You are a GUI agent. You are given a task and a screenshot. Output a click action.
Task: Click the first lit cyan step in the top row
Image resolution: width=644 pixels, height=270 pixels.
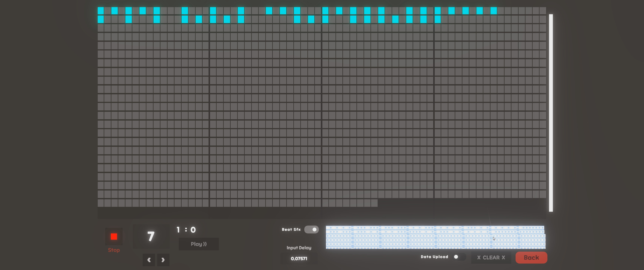[x=101, y=10]
